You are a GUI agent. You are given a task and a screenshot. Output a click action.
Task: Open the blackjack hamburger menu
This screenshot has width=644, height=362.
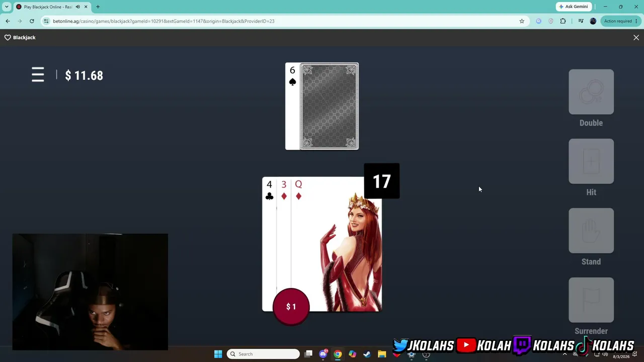[x=38, y=75]
